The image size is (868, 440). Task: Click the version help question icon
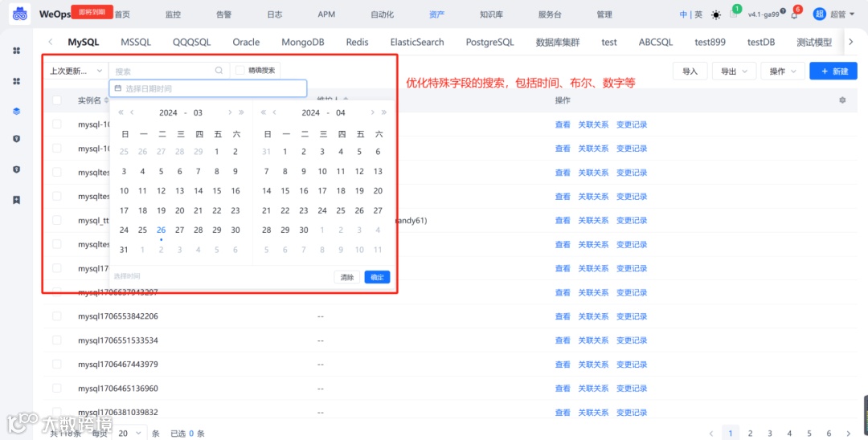[783, 11]
